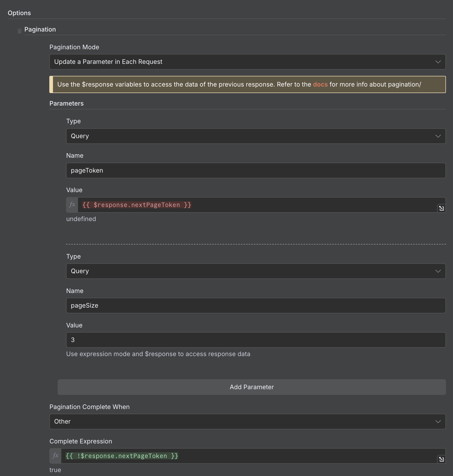Click the Name field containing pageSize
The width and height of the screenshot is (453, 476).
coord(256,306)
